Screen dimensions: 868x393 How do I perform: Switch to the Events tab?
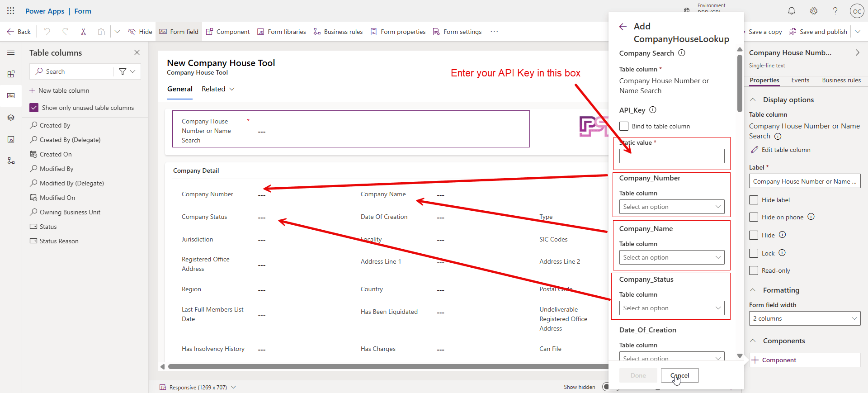coord(800,80)
